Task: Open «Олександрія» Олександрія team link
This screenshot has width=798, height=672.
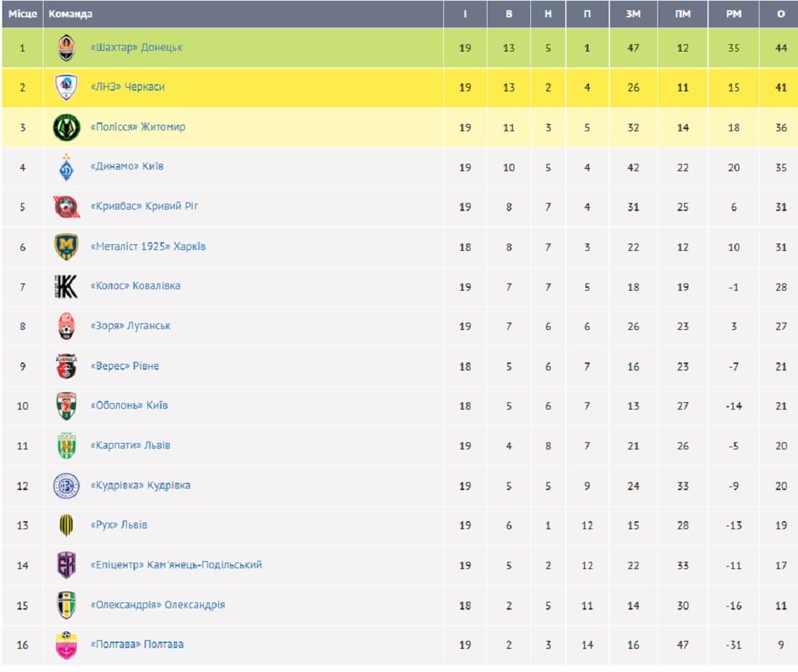Action: (157, 605)
